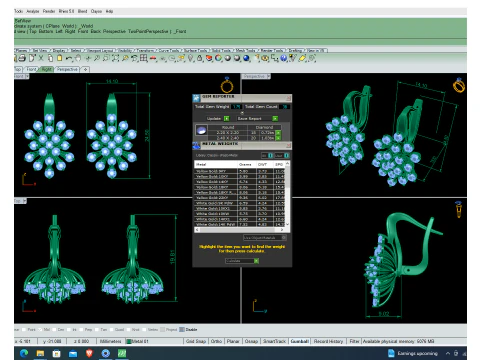
Task: Click the Metal 01 green layer swatch
Action: point(129,341)
